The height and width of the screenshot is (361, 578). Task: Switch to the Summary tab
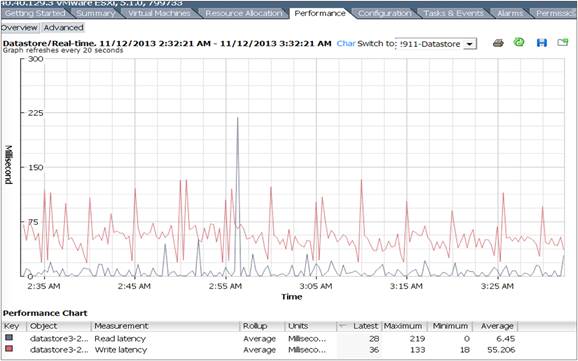(95, 13)
